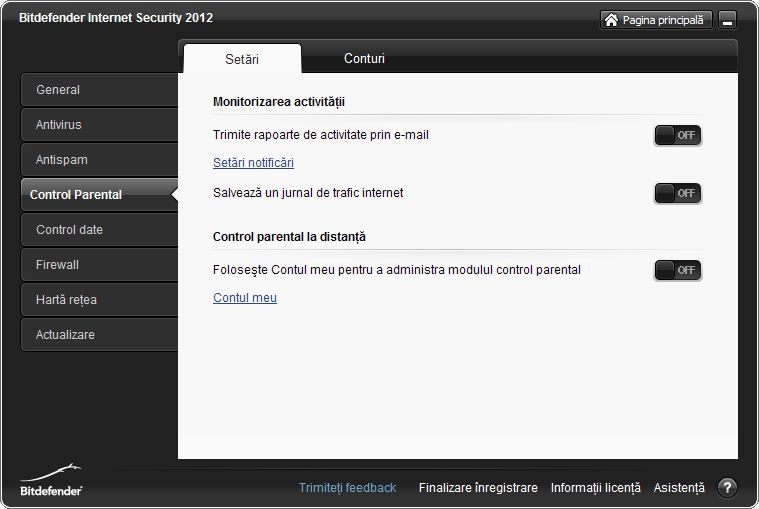Toggle Contul meu remote parental control
Image resolution: width=759 pixels, height=509 pixels.
tap(678, 270)
